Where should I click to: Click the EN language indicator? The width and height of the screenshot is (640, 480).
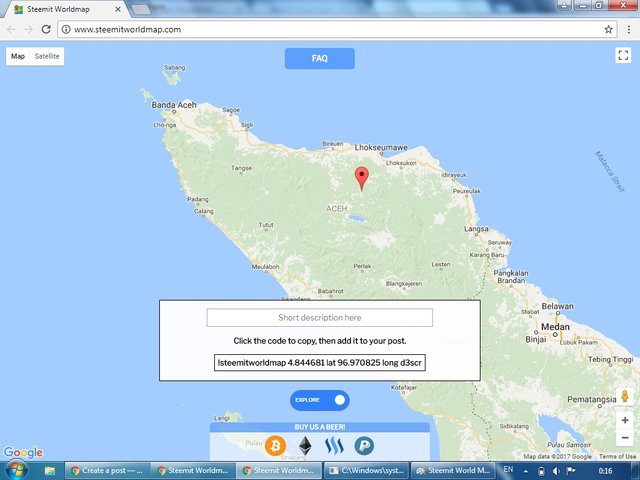pyautogui.click(x=508, y=470)
